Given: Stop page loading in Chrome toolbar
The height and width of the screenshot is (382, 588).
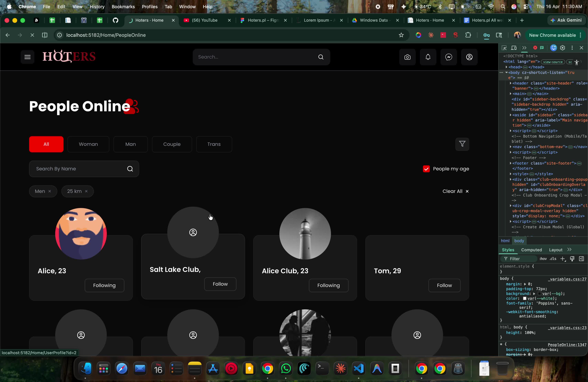Looking at the screenshot, I should point(32,35).
